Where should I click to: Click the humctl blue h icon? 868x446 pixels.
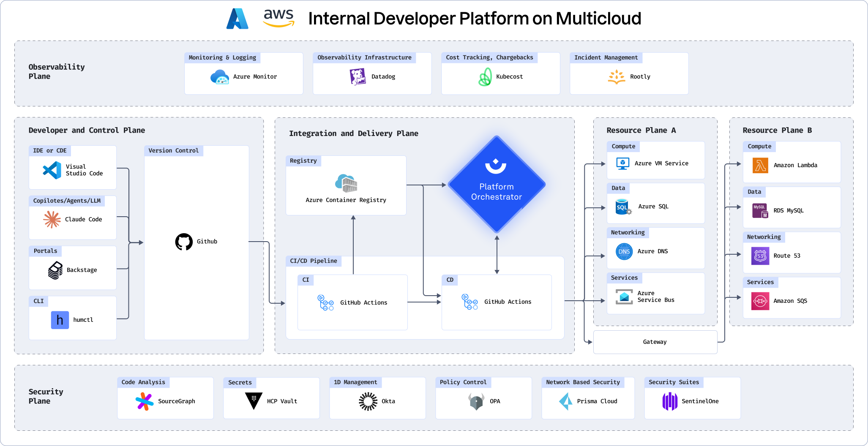pos(60,320)
